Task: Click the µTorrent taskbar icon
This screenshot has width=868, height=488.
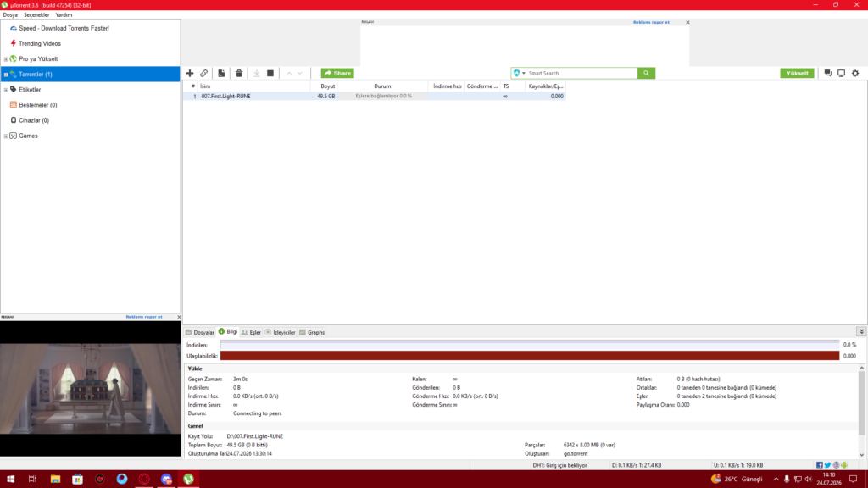Action: pos(189,480)
